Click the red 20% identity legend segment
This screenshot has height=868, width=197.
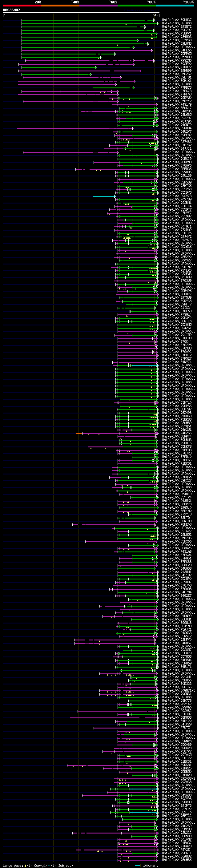click(22, 6)
